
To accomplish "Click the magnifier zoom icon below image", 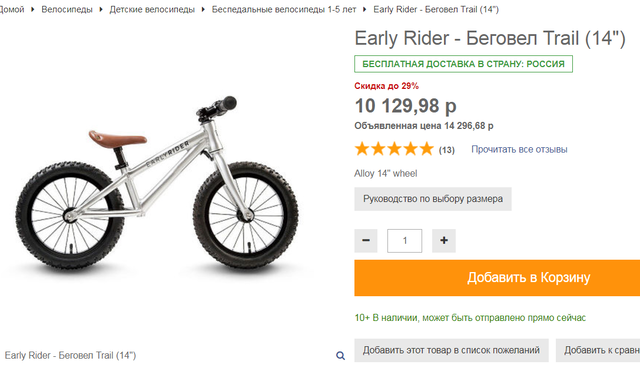I will 340,355.
